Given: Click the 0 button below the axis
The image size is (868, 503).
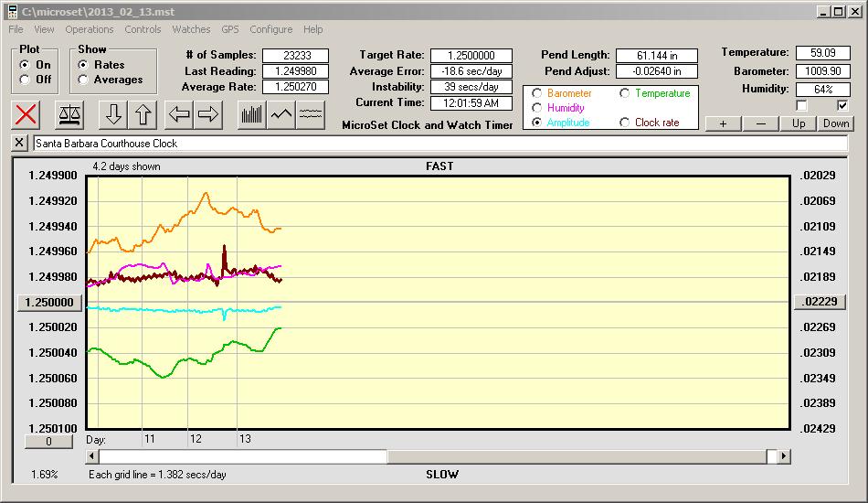Looking at the screenshot, I should [x=48, y=442].
